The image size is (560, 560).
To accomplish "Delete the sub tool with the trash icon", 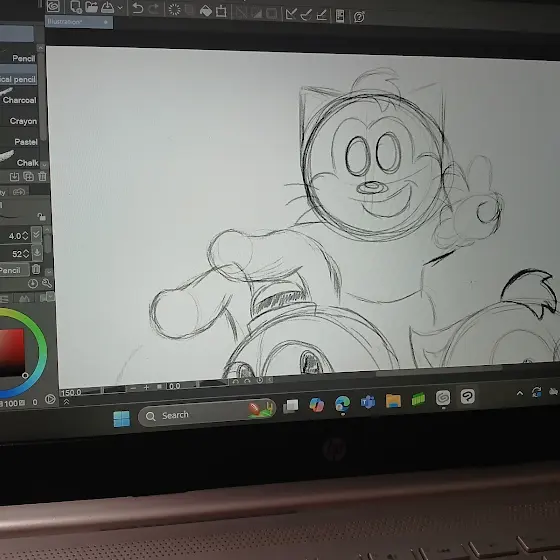I will (x=42, y=176).
